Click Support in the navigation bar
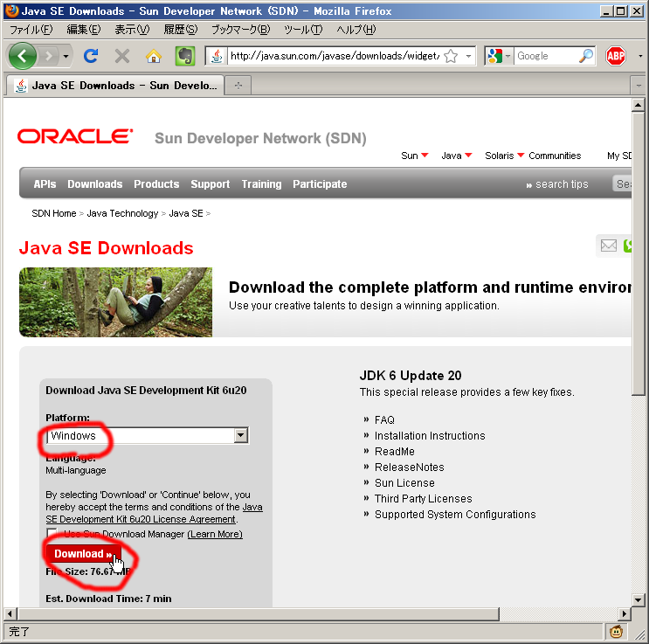 [x=211, y=184]
